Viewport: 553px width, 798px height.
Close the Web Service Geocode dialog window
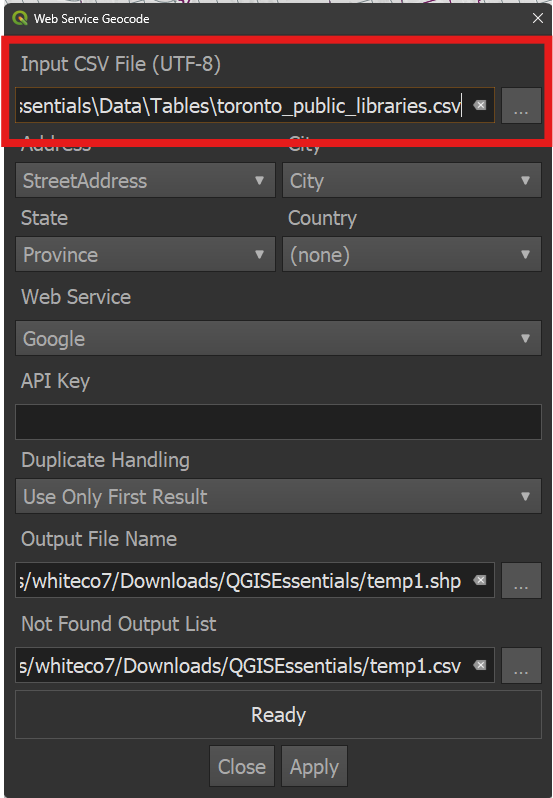[538, 18]
